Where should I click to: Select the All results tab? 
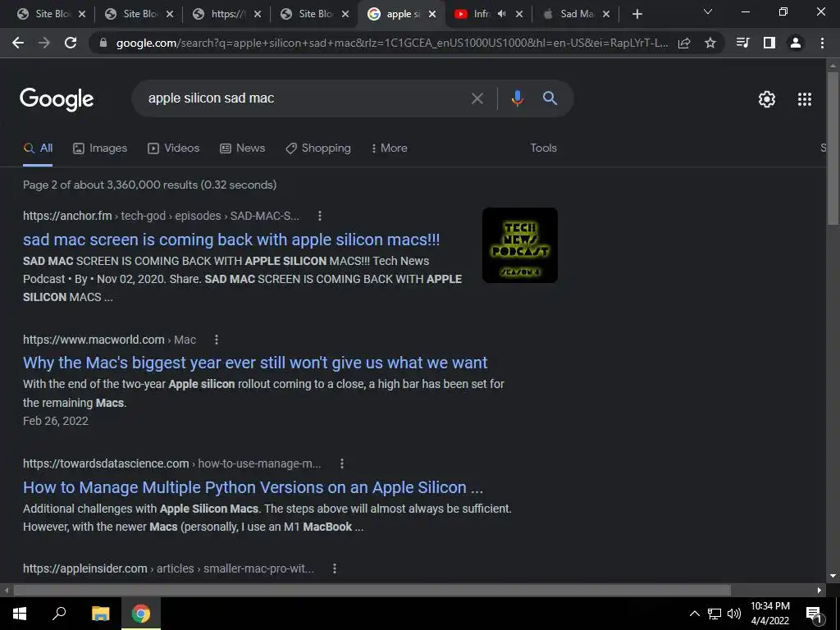[38, 148]
